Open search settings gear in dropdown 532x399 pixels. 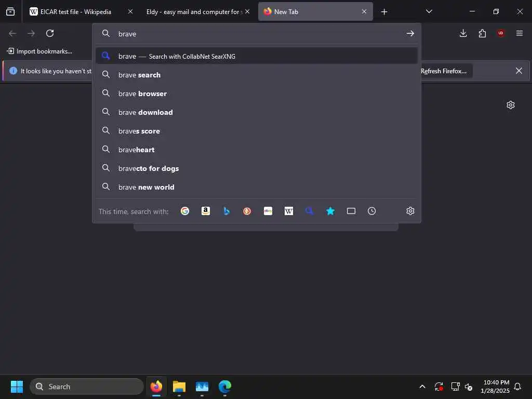coord(410,211)
